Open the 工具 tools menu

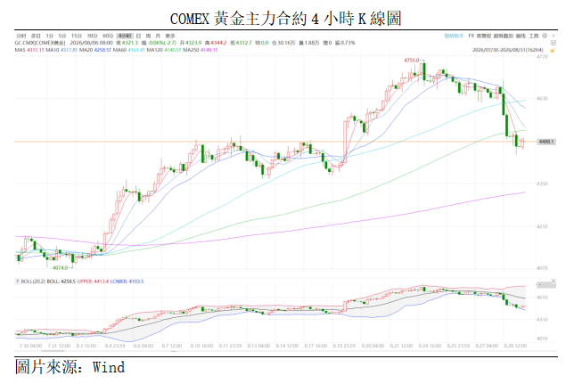[x=534, y=36]
